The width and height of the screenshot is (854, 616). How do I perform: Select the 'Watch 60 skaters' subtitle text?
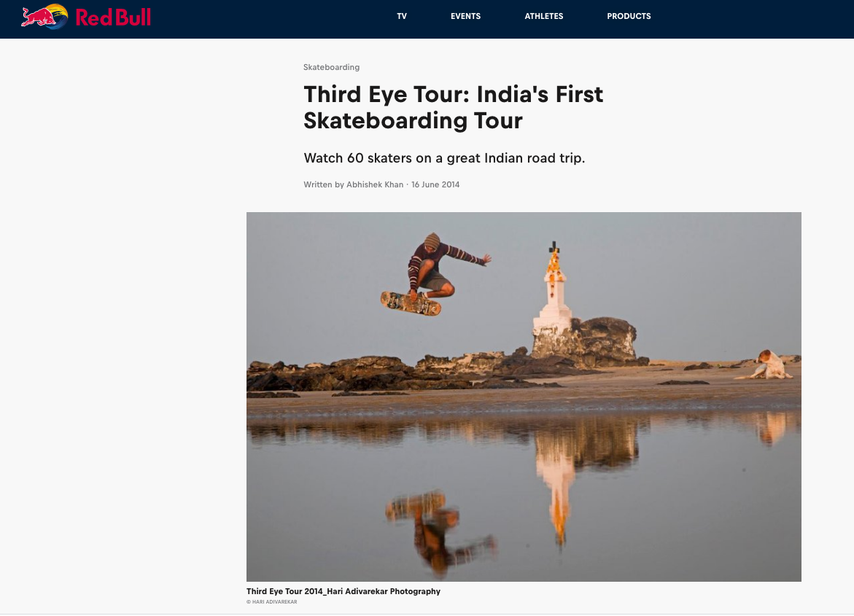(444, 158)
